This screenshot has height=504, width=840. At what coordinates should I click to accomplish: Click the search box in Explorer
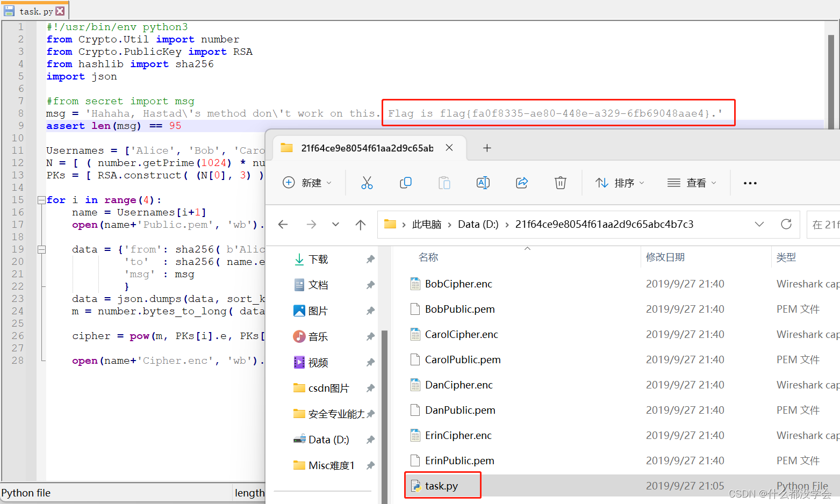823,225
